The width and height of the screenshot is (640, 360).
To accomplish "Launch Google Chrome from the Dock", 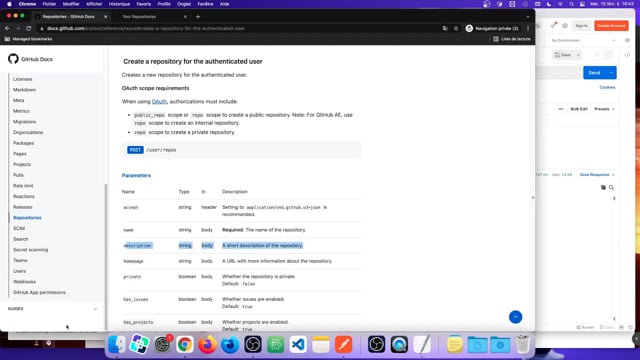I will [x=184, y=344].
